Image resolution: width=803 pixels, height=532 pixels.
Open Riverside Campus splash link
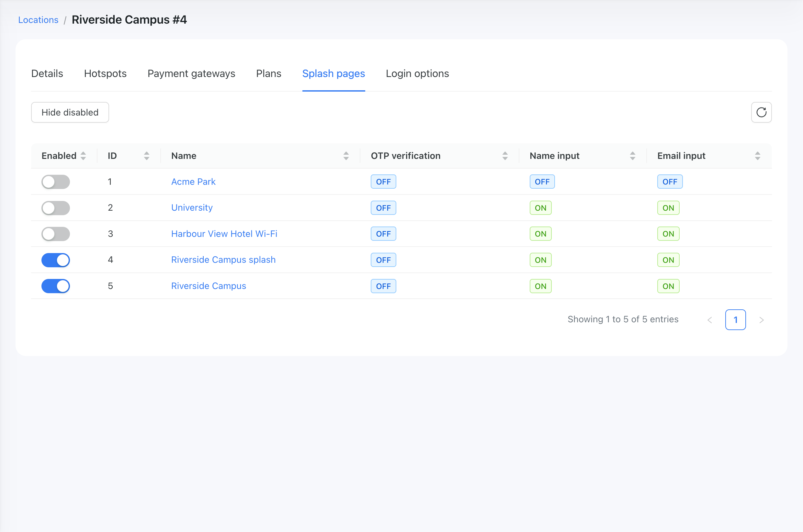(223, 260)
